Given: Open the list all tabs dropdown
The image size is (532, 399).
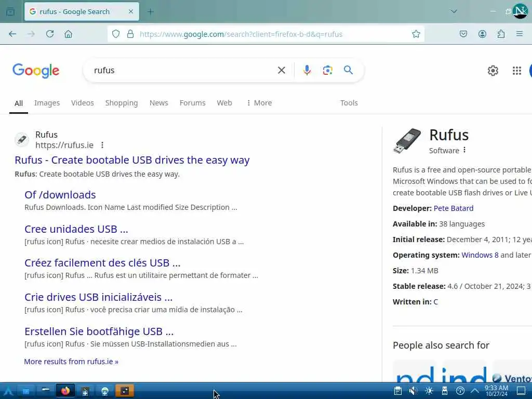Looking at the screenshot, I should [454, 11].
